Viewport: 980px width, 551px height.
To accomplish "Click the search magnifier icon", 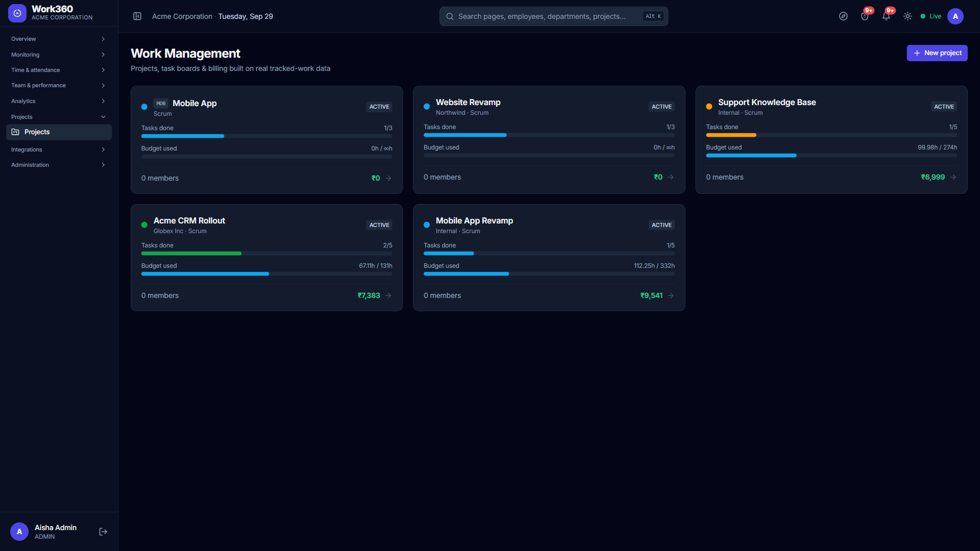I will pyautogui.click(x=450, y=16).
